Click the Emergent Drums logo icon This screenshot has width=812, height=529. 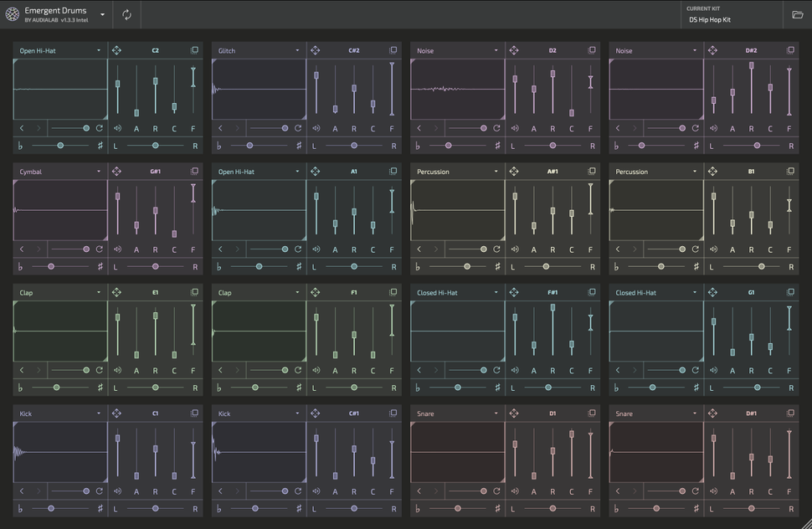(x=11, y=14)
